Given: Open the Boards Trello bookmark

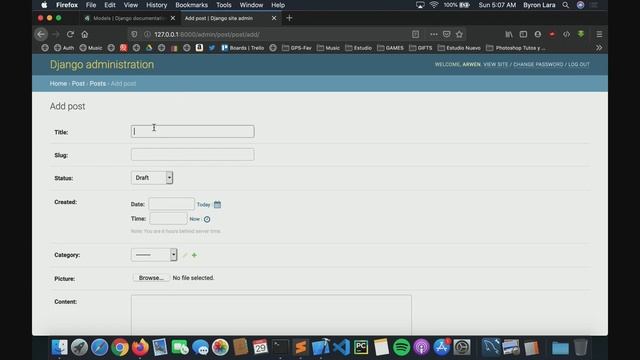Looking at the screenshot, I should 243,48.
